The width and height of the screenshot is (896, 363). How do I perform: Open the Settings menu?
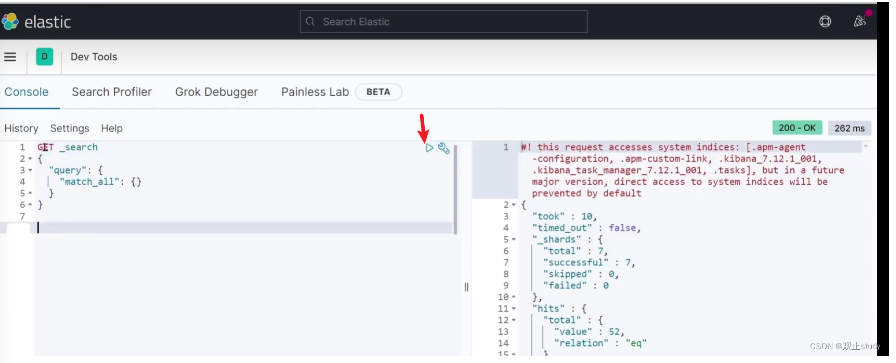(70, 128)
